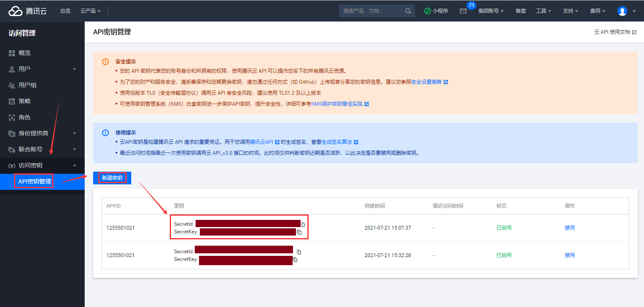Click the user avatar icon
Screen dimensions: 644x307
point(622,11)
